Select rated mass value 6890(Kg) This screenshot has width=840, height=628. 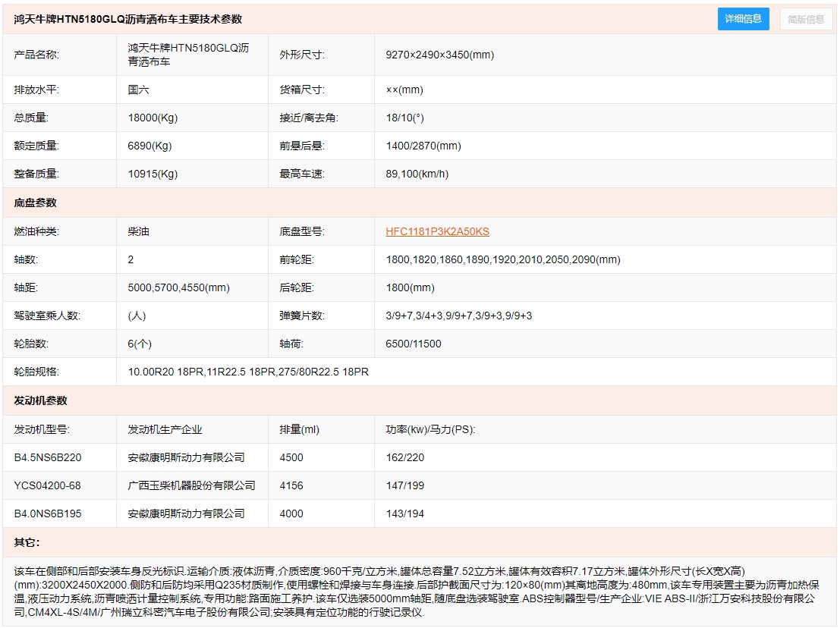(x=149, y=146)
